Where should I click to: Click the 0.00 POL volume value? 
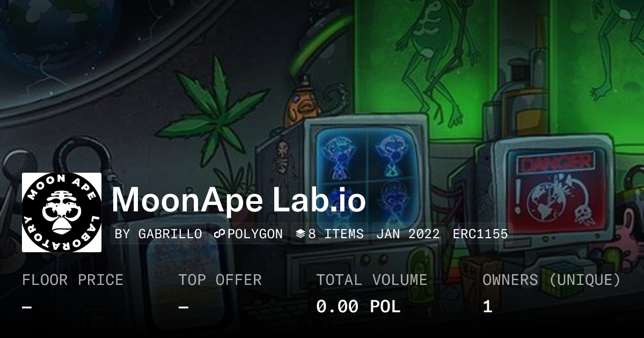358,307
